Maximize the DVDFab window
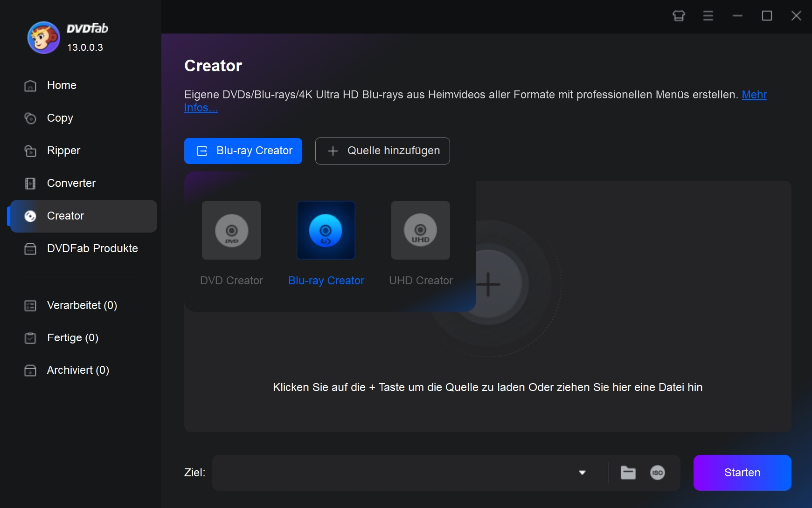812x508 pixels. pyautogui.click(x=767, y=16)
